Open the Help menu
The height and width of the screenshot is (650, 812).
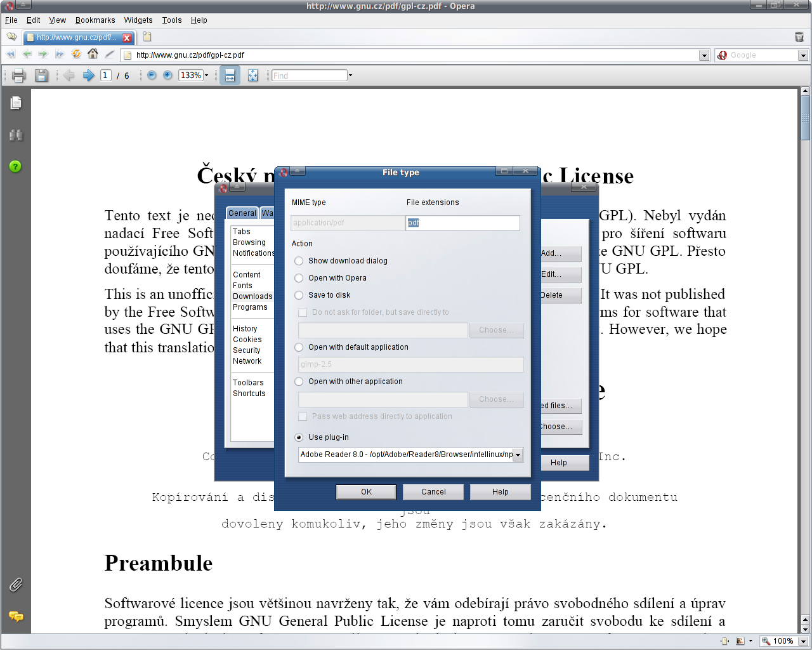pyautogui.click(x=199, y=20)
